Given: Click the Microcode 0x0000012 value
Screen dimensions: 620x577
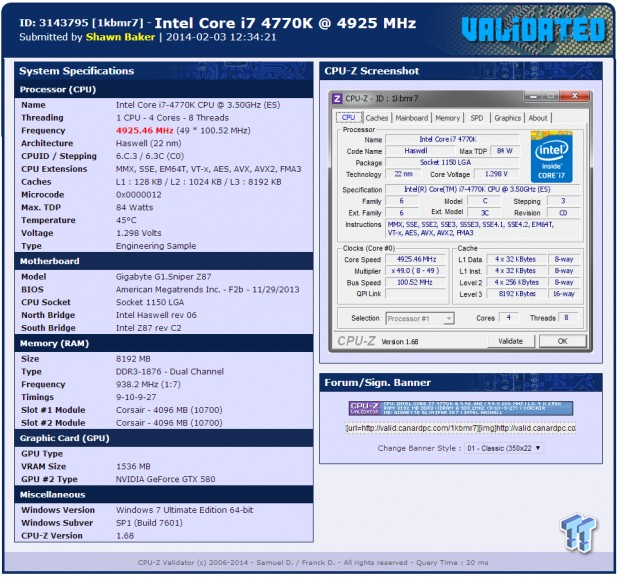Looking at the screenshot, I should pyautogui.click(x=138, y=195).
